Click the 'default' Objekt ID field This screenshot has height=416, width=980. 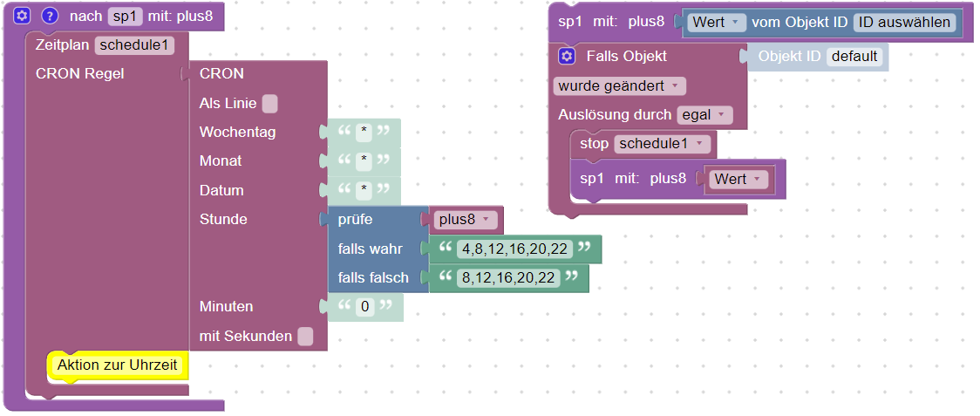(x=854, y=57)
